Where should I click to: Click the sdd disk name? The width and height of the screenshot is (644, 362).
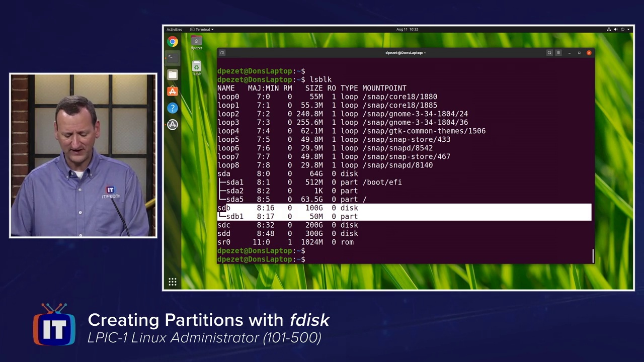(x=224, y=233)
